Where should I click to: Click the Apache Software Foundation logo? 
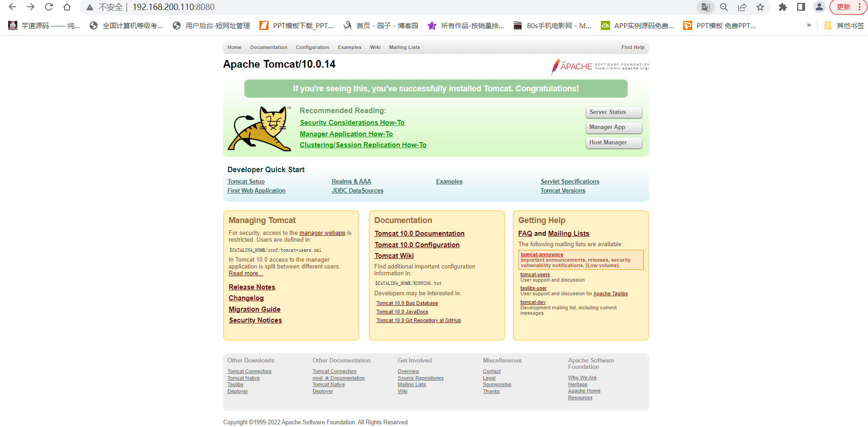pyautogui.click(x=600, y=66)
